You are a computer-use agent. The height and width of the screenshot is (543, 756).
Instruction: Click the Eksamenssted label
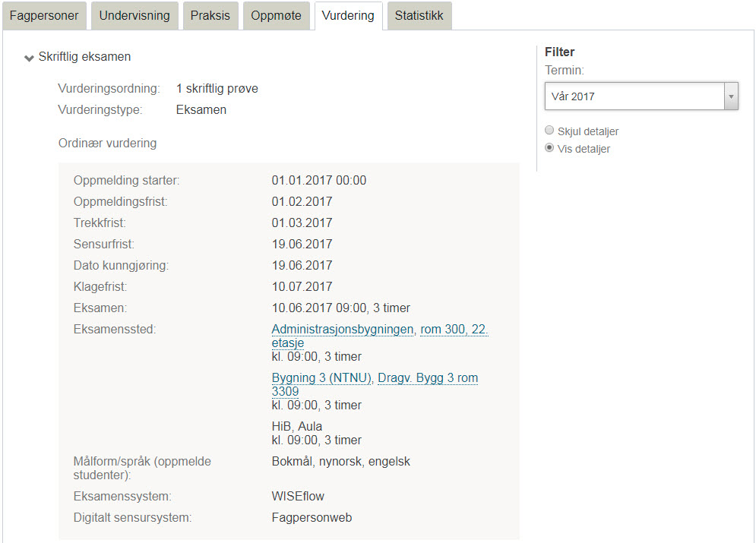(115, 329)
